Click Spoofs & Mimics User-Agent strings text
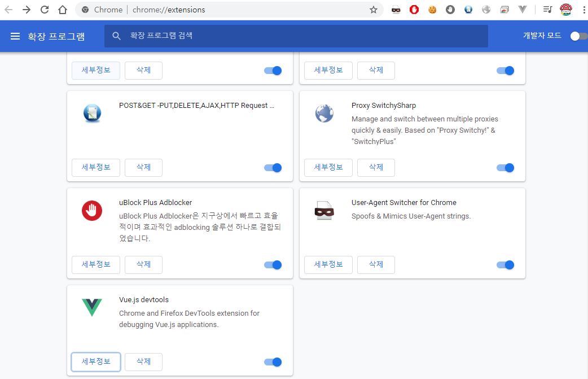 click(411, 216)
